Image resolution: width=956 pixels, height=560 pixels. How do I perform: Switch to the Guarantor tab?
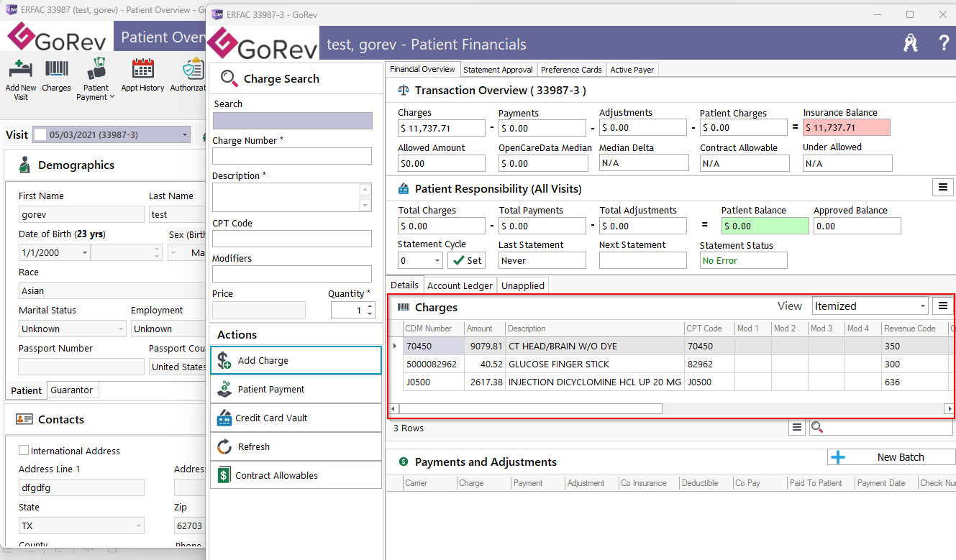(72, 390)
